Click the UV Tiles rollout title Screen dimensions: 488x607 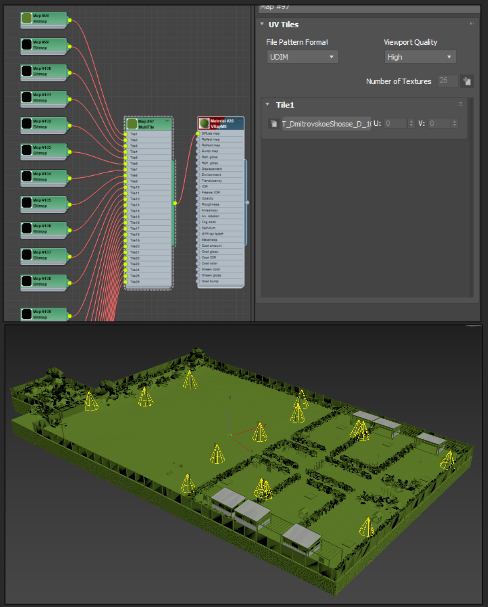[283, 24]
